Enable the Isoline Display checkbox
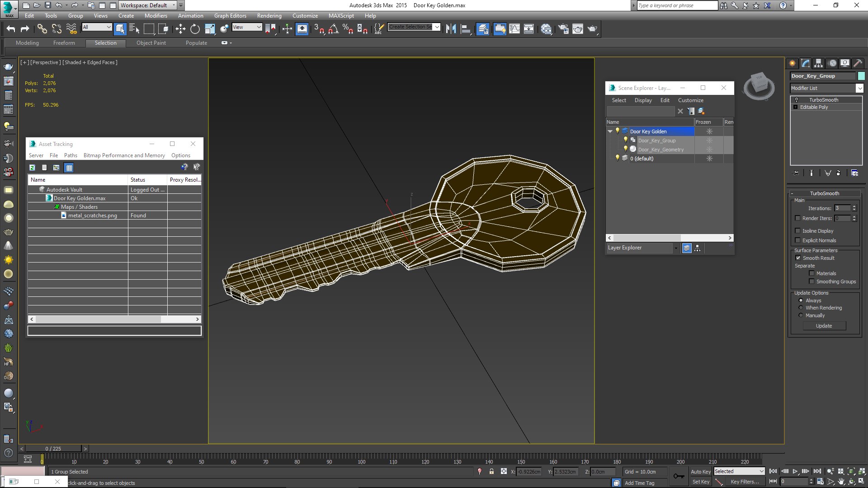Image resolution: width=868 pixels, height=488 pixels. [x=798, y=231]
